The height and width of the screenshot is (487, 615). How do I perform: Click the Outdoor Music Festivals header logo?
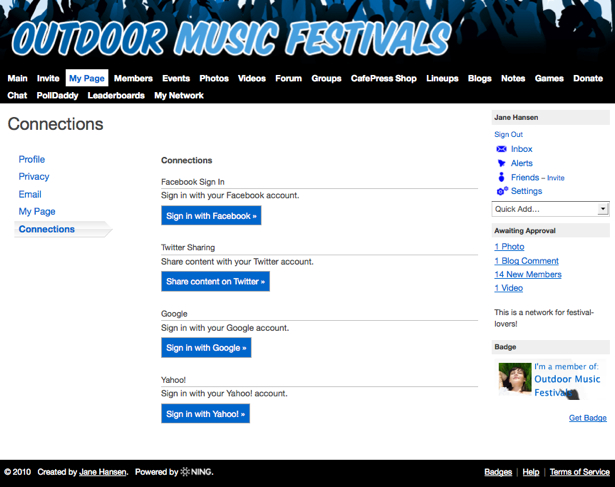pyautogui.click(x=231, y=38)
